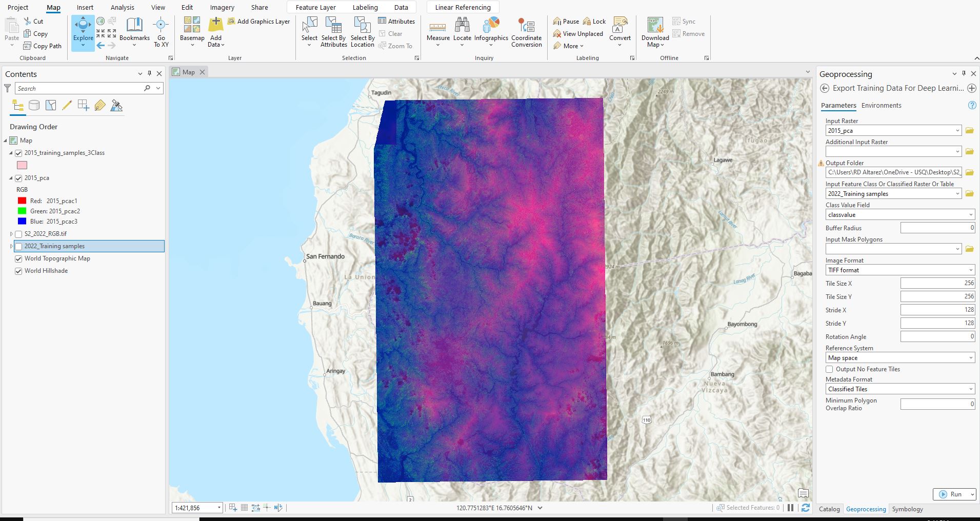Open the Image Format dropdown
The width and height of the screenshot is (980, 521).
point(971,270)
